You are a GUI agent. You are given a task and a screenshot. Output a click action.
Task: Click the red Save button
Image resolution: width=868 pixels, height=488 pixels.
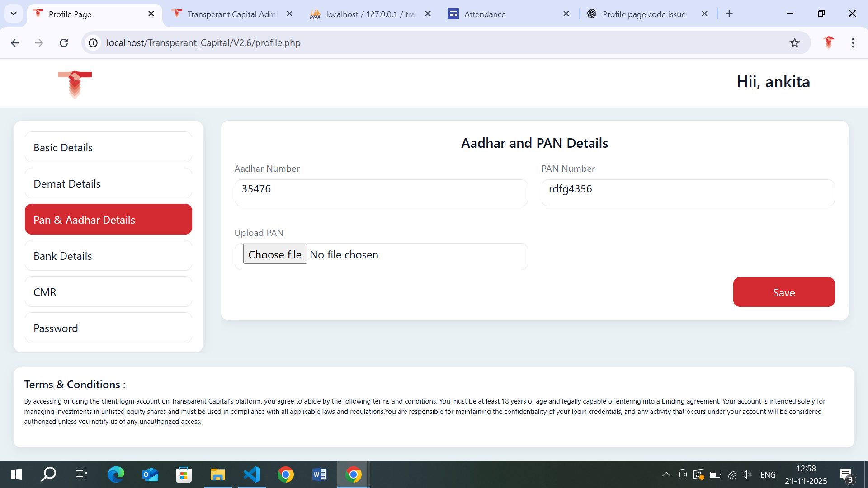coord(783,292)
